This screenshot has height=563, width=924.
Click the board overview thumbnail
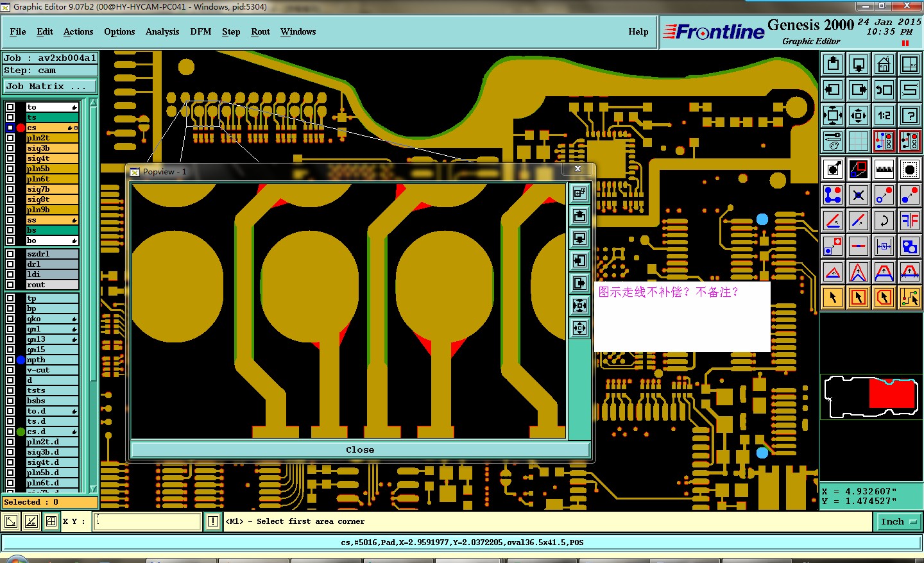(x=871, y=397)
